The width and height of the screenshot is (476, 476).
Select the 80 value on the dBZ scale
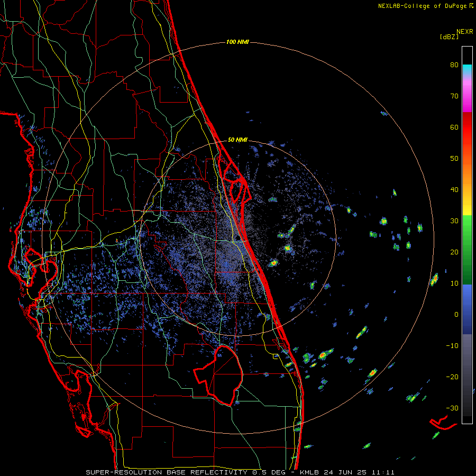click(x=454, y=65)
